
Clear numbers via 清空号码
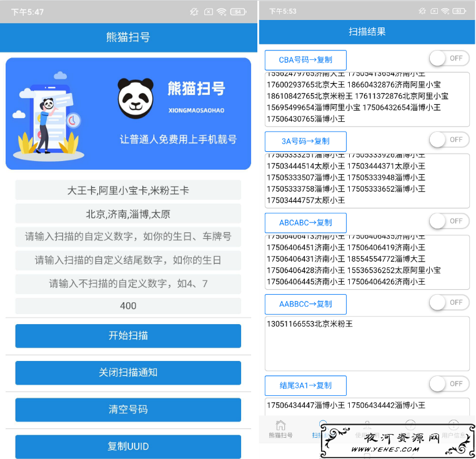pos(128,410)
